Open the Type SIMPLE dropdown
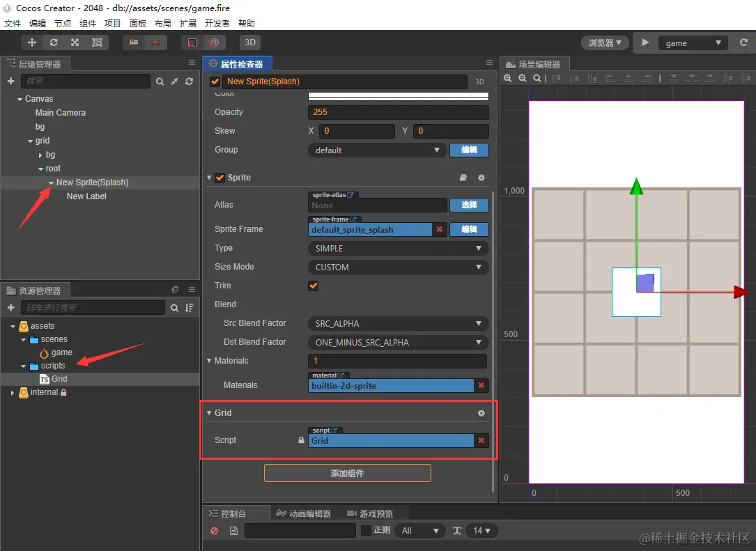This screenshot has width=756, height=551. (399, 248)
